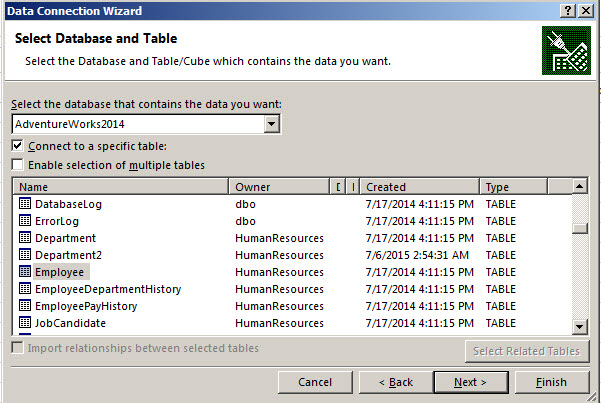Screen dimensions: 601x403
Task: Sort table list by Name column header
Action: tap(120, 187)
